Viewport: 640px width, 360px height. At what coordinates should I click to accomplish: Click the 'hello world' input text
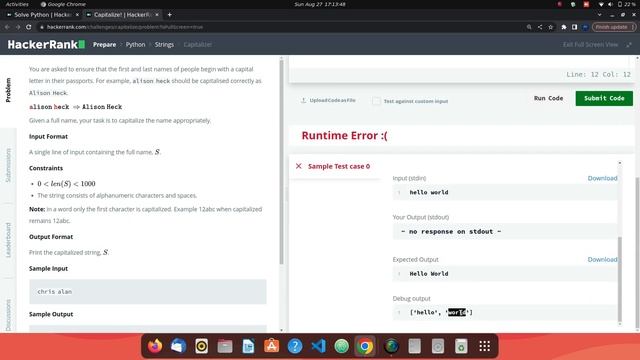[429, 192]
